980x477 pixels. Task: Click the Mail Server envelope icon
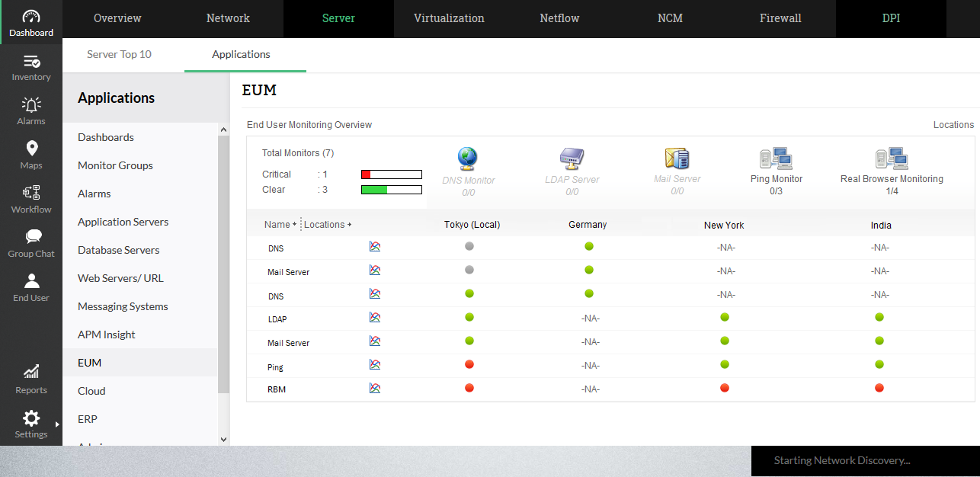[677, 158]
